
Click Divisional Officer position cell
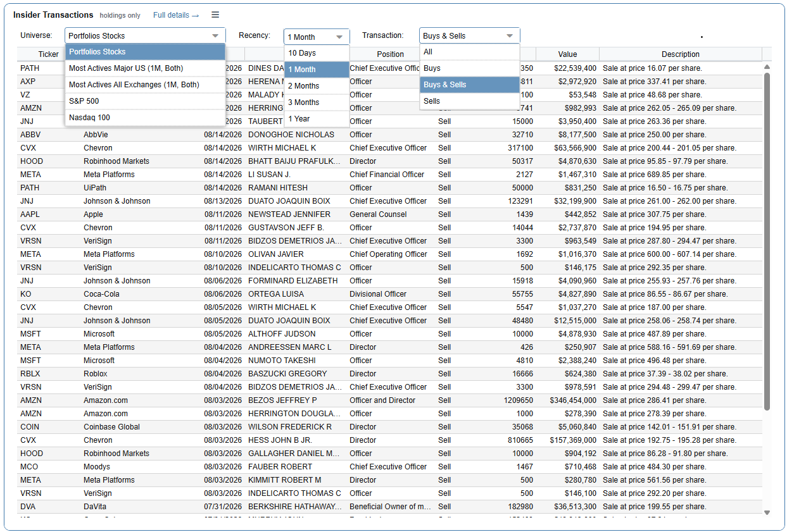click(378, 294)
